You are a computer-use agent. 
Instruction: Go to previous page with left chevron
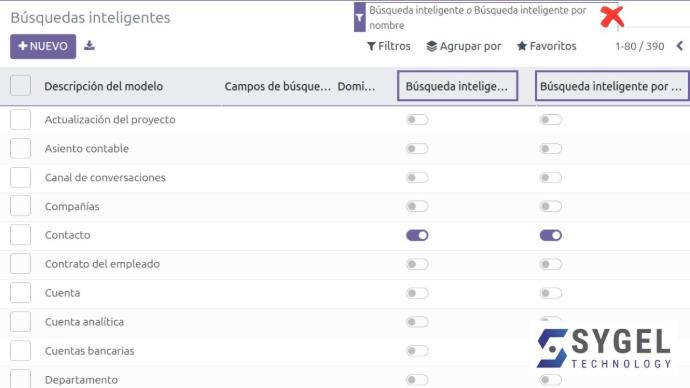click(680, 46)
